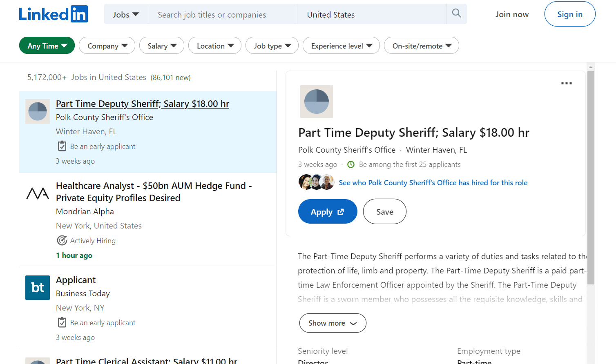This screenshot has width=616, height=364.
Task: Expand the Any Time filter
Action: (x=47, y=45)
